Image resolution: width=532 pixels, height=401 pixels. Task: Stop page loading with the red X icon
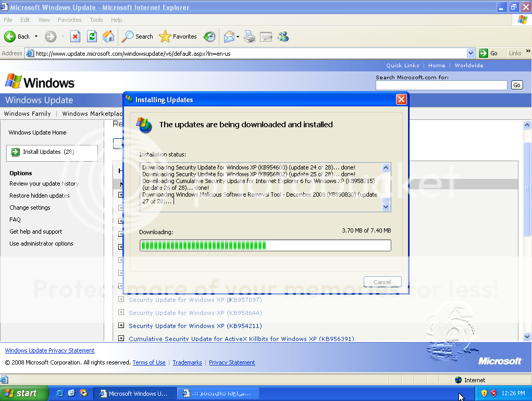coord(75,37)
